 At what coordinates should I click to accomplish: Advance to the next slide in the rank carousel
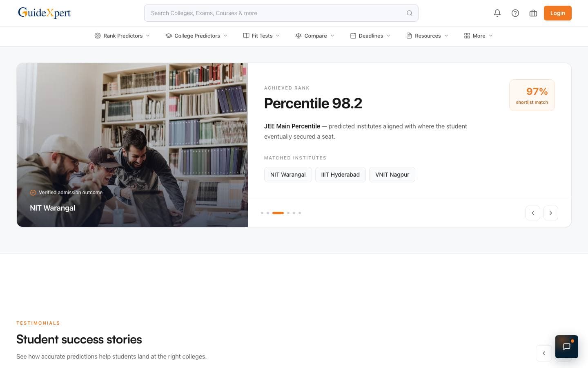pos(551,213)
